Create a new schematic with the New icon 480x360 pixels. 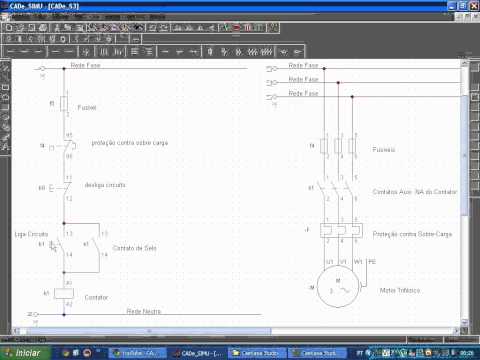9,28
